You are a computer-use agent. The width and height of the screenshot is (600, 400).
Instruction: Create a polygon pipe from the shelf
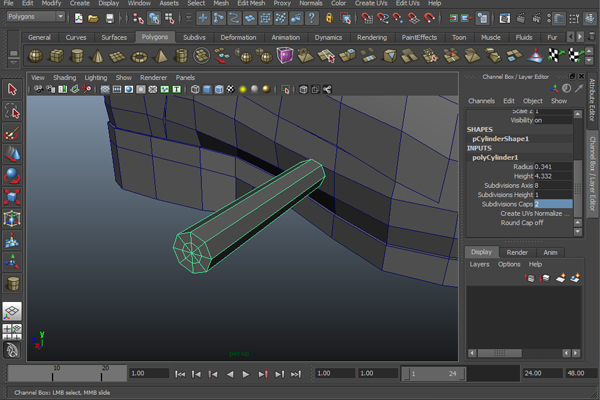pyautogui.click(x=181, y=56)
